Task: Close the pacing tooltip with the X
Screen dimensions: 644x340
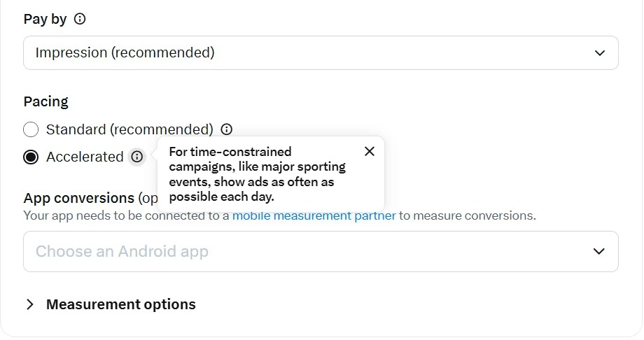Action: (370, 152)
